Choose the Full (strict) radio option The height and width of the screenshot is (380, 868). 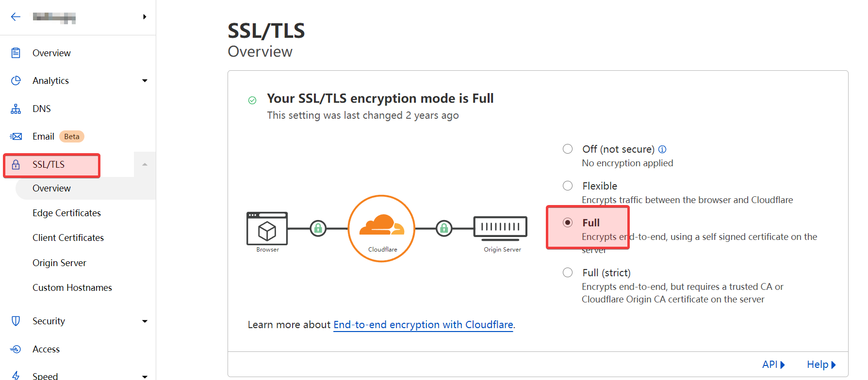(568, 272)
